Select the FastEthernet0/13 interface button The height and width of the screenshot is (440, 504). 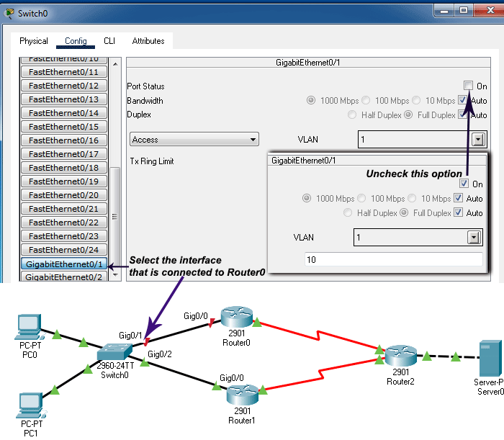pos(64,99)
